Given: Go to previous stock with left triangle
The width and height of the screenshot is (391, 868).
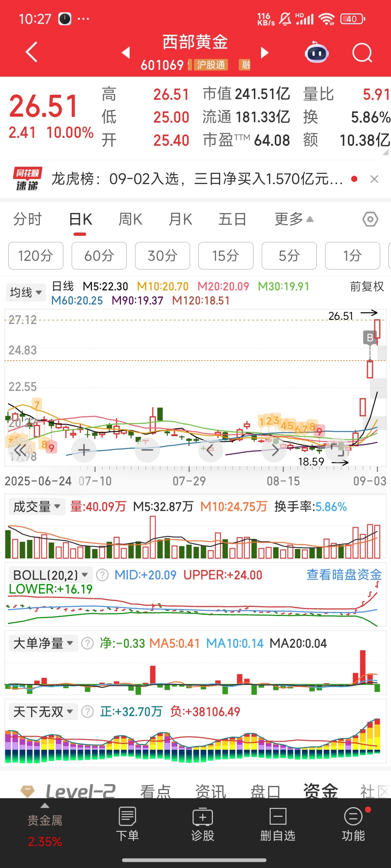Looking at the screenshot, I should point(126,52).
